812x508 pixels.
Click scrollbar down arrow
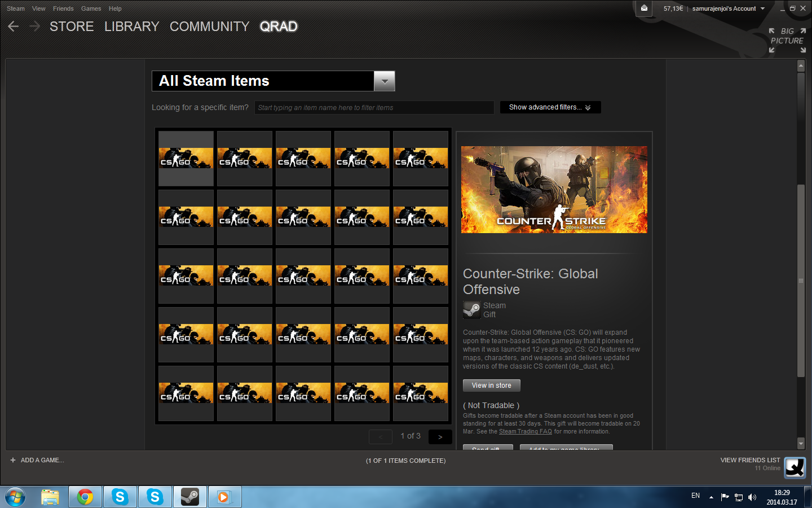(x=801, y=444)
